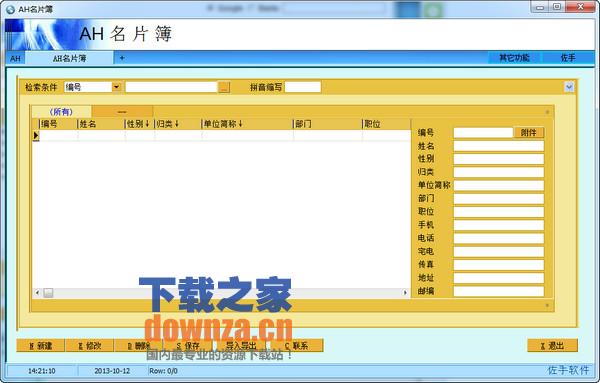Click the 宅电 input field
600x383 pixels.
point(499,251)
